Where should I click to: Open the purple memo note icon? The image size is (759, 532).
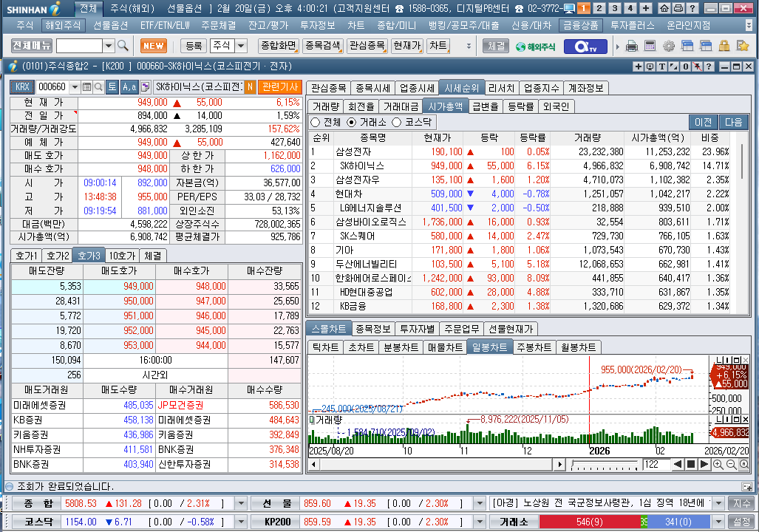click(x=145, y=87)
